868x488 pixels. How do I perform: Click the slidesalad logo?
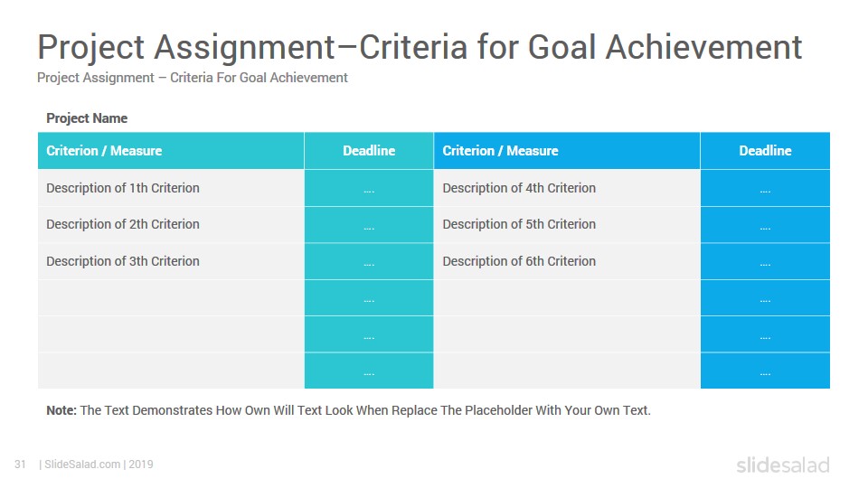(x=783, y=465)
